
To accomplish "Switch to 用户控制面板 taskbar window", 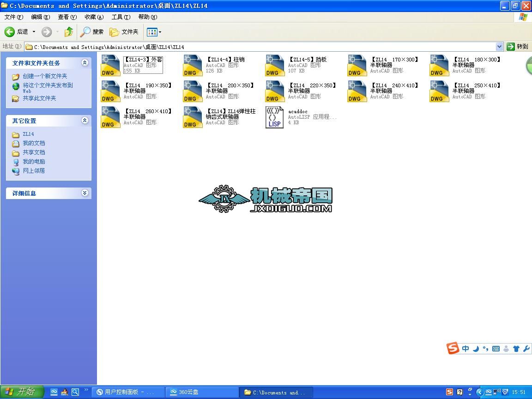I will [x=128, y=392].
